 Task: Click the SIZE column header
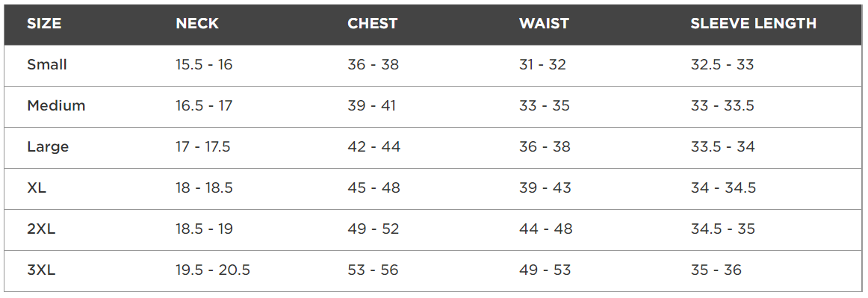click(x=44, y=24)
